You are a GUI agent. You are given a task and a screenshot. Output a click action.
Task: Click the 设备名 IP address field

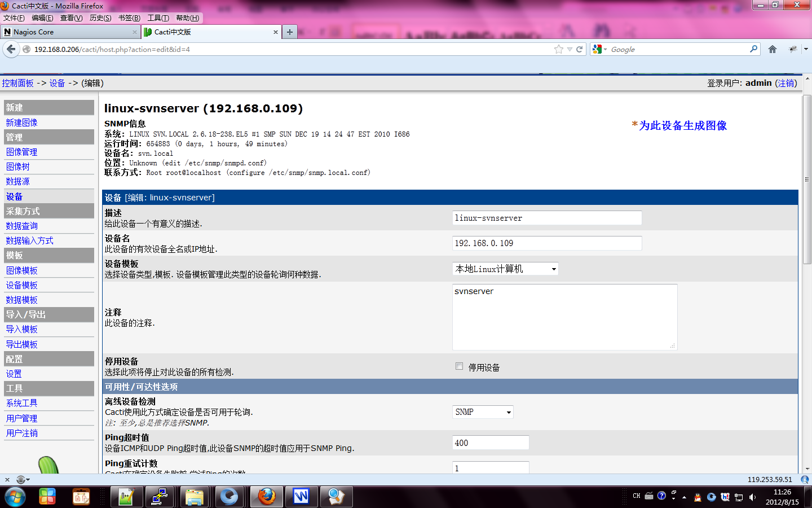547,243
